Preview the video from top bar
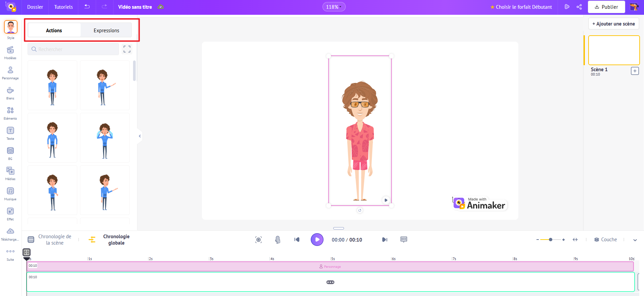The height and width of the screenshot is (296, 644). click(567, 7)
